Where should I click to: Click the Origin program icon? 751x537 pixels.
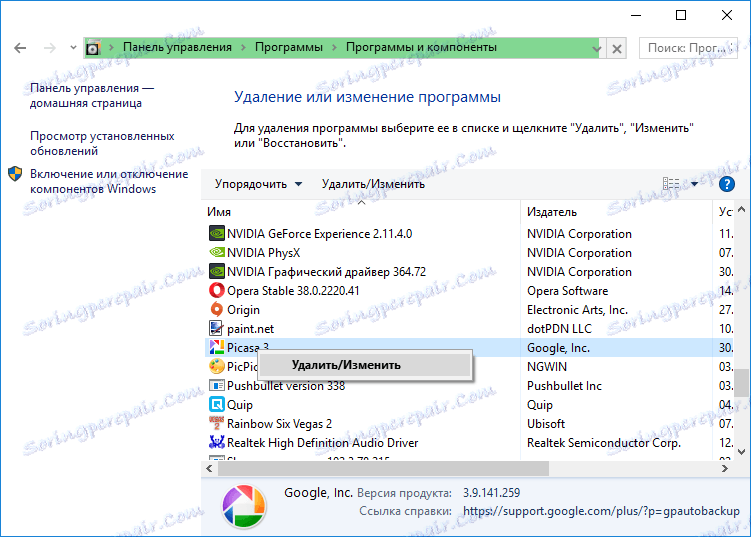tap(217, 309)
